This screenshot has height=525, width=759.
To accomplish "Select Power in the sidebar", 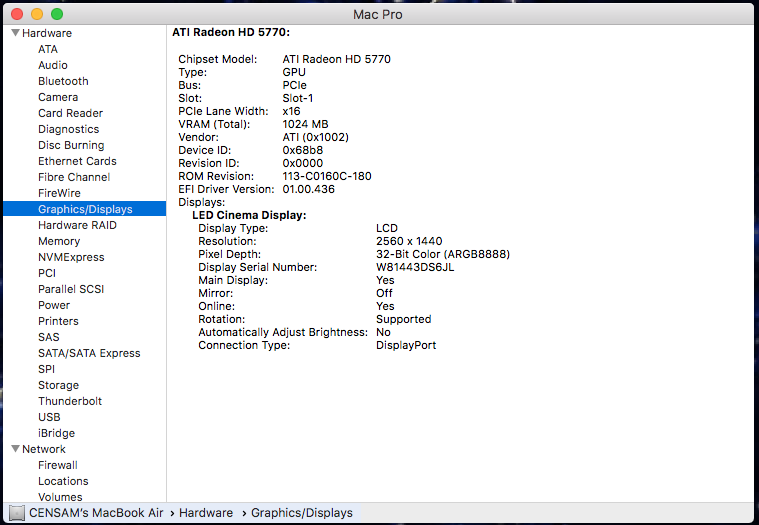I will (x=54, y=305).
